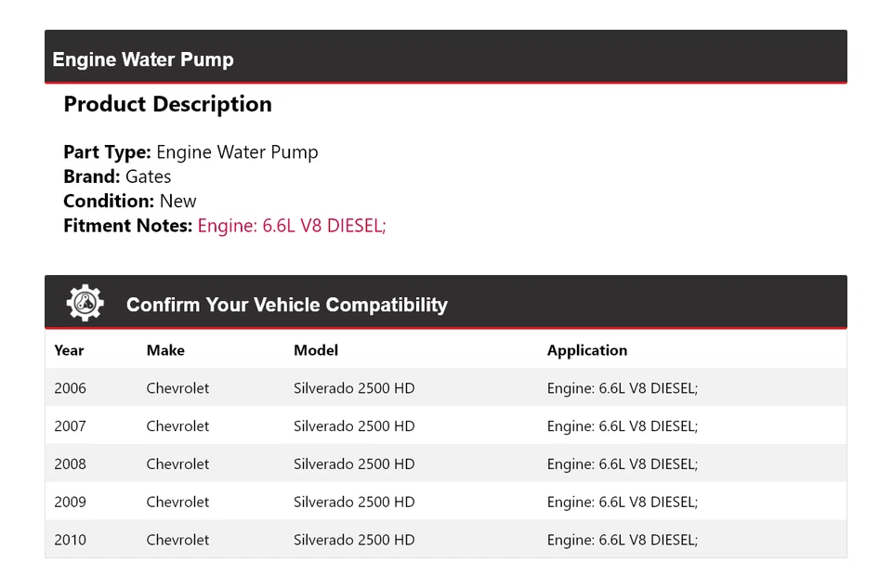Pick the 2009 year cell
Image resolution: width=892 pixels, height=588 pixels.
tap(70, 503)
